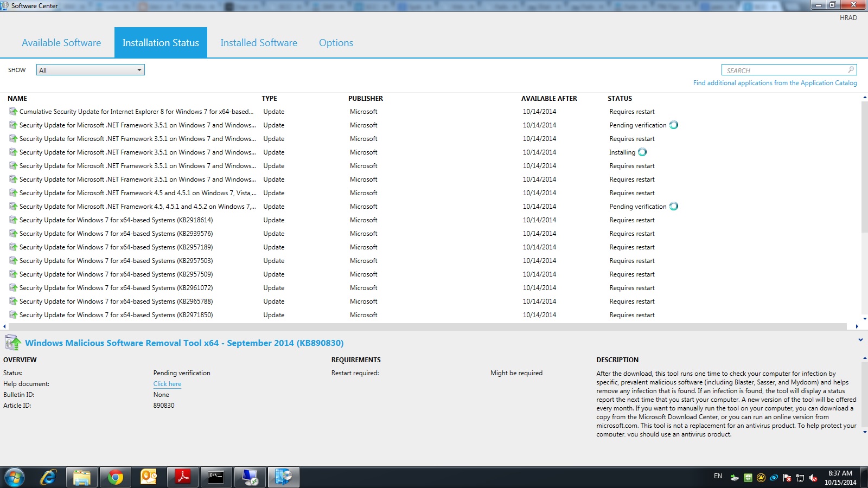Click the muted volume tray icon
868x488 pixels.
point(813,478)
